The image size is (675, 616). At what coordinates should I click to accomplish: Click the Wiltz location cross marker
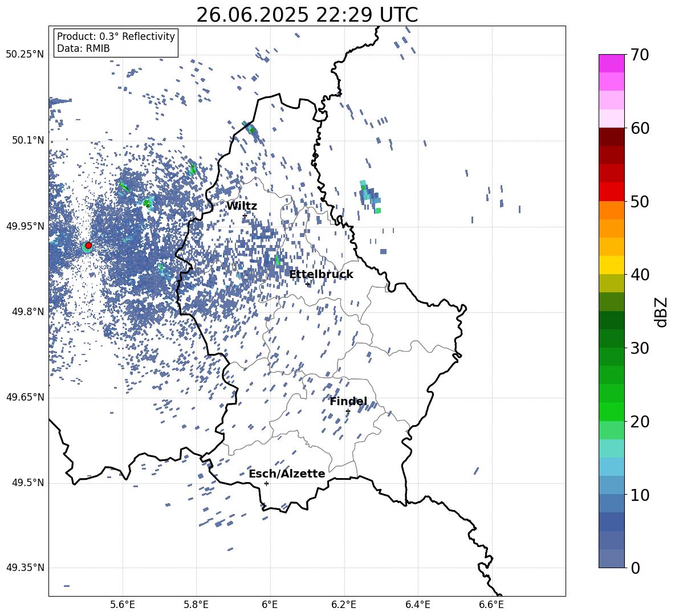click(x=245, y=215)
